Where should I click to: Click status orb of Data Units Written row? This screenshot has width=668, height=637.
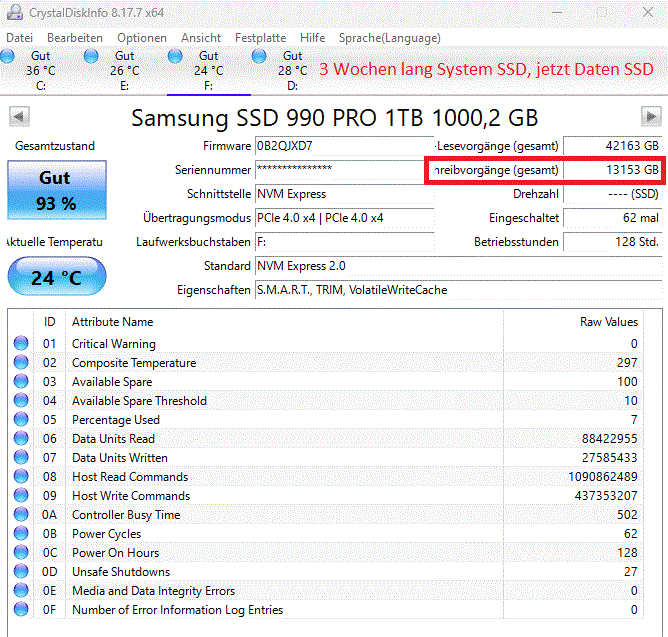point(21,457)
